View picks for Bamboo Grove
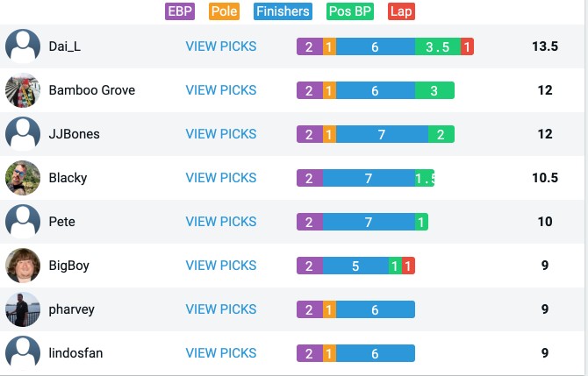This screenshot has height=376, width=588. pos(221,90)
